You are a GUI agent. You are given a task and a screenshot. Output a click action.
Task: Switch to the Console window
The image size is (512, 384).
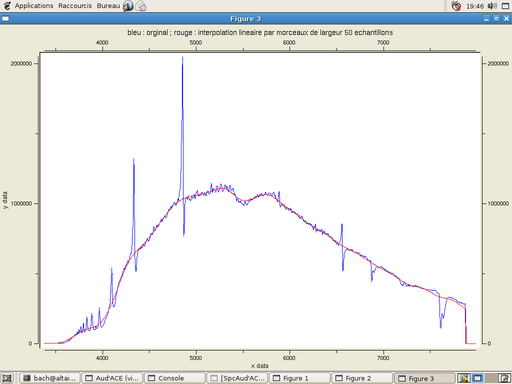175,378
